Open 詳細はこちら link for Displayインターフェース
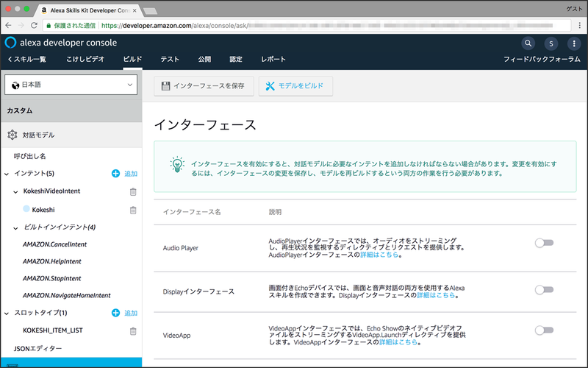588x368 pixels. pos(436,295)
